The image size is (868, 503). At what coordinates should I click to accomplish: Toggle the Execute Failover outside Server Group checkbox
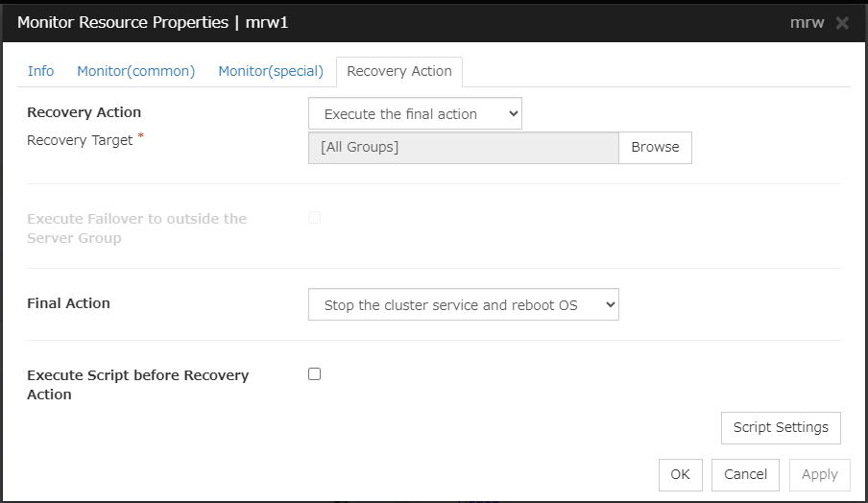tap(314, 218)
